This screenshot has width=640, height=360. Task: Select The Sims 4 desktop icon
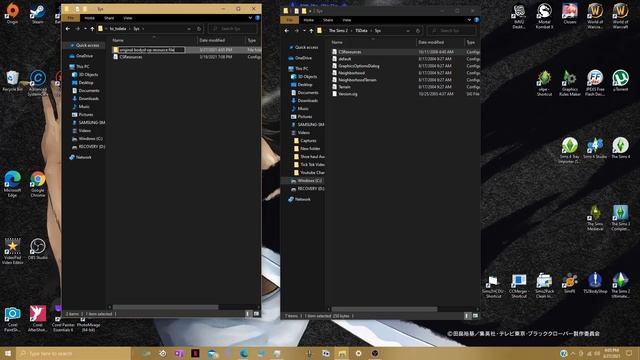tap(620, 149)
